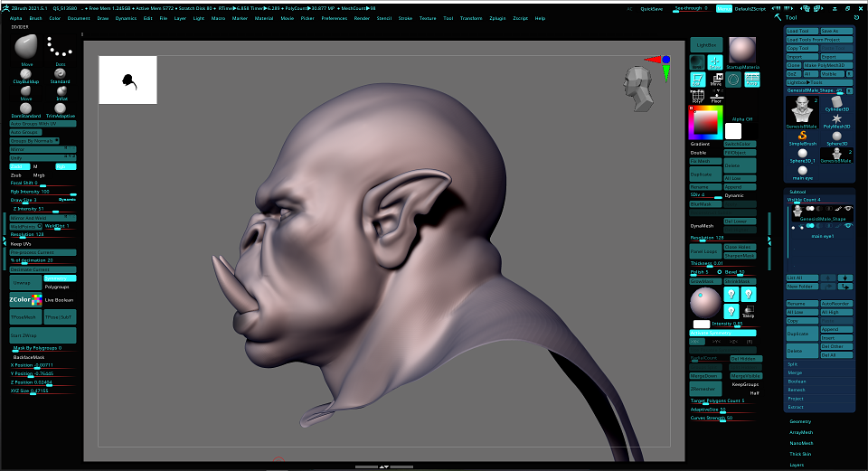Click the large Genesis8Male tool thumbnail
This screenshot has height=471, width=868.
pyautogui.click(x=802, y=112)
